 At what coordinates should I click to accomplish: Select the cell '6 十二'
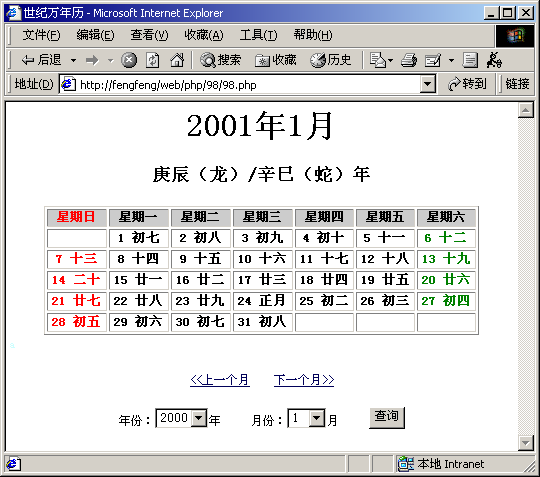446,238
